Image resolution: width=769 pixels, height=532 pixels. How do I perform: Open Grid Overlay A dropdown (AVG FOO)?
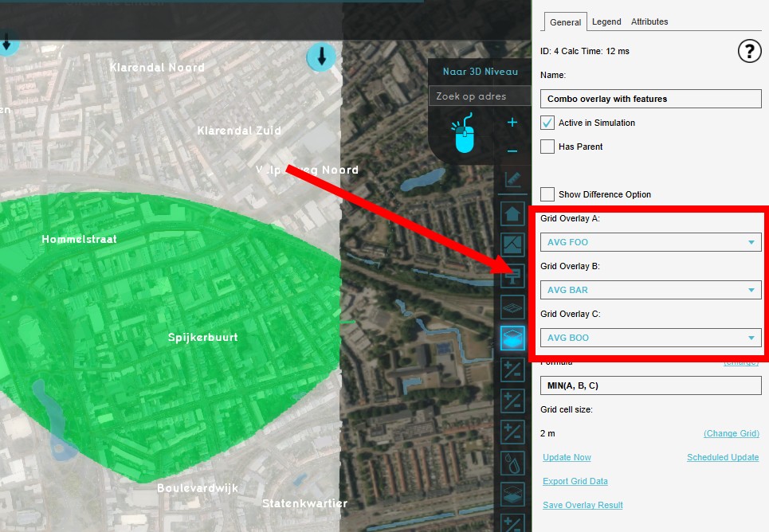[650, 242]
